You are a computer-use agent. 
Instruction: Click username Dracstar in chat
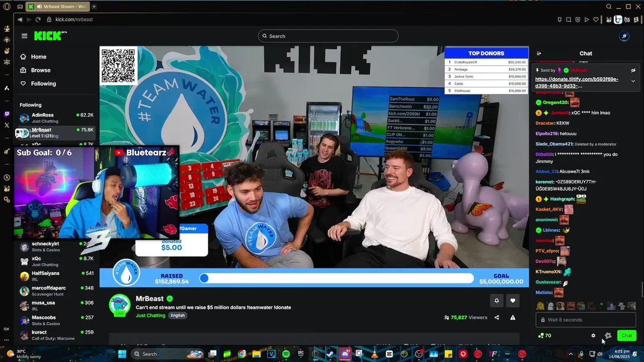pyautogui.click(x=545, y=123)
